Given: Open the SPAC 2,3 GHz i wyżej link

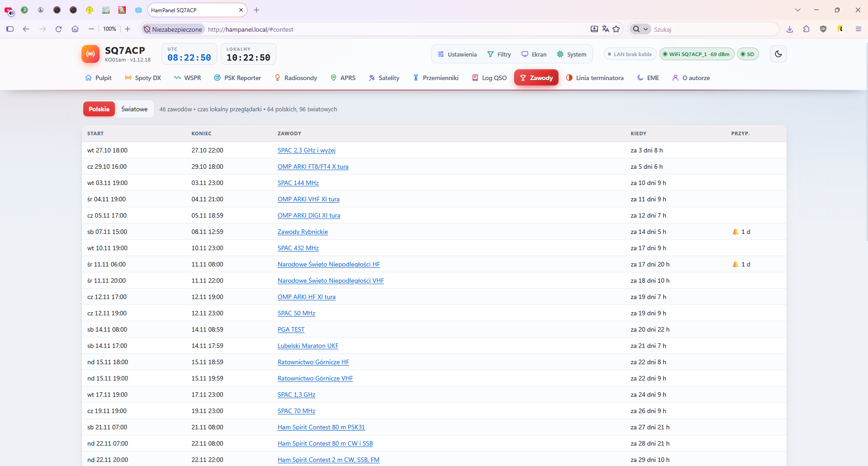Looking at the screenshot, I should (x=307, y=150).
